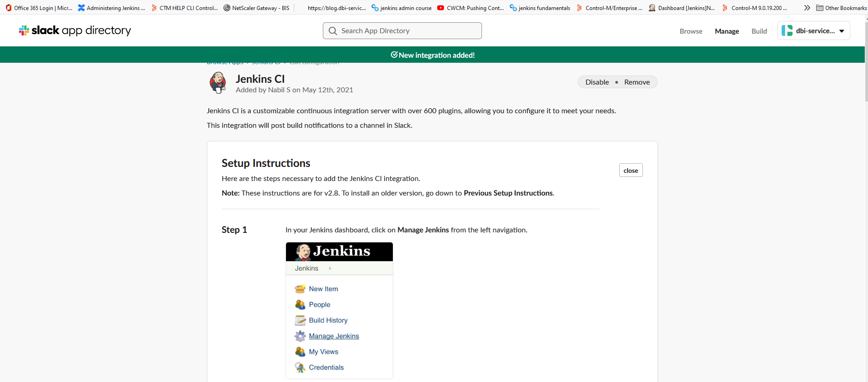
Task: Click the Build History link
Action: [x=328, y=320]
